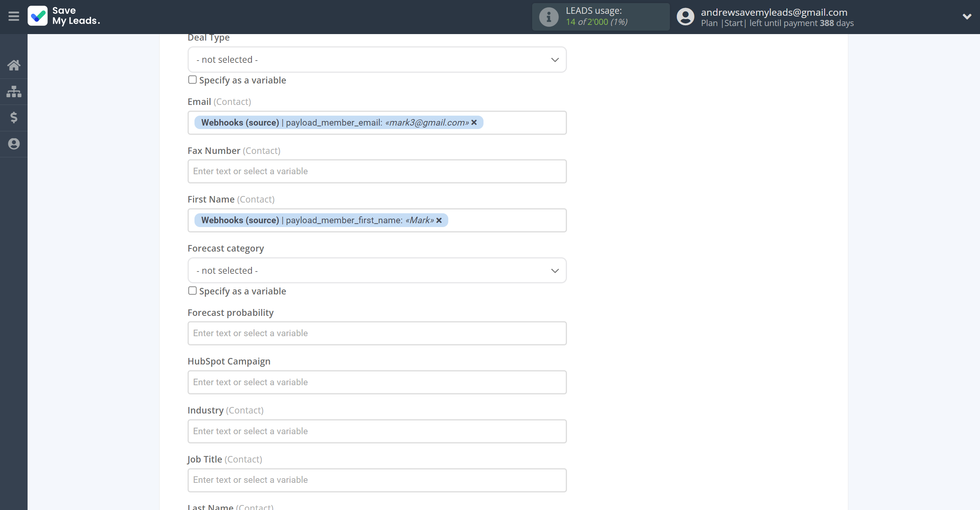Click the Plan Start payment days text
Viewport: 980px width, 510px height.
click(777, 23)
